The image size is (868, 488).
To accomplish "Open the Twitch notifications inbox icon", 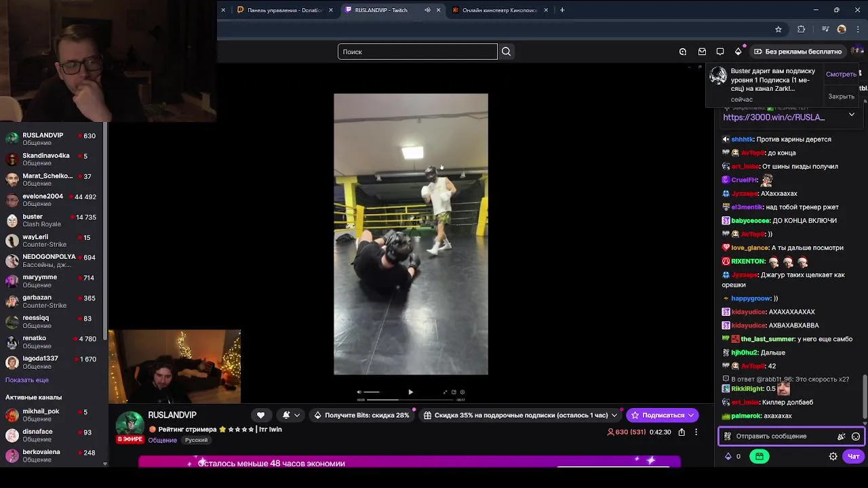I will (x=702, y=52).
